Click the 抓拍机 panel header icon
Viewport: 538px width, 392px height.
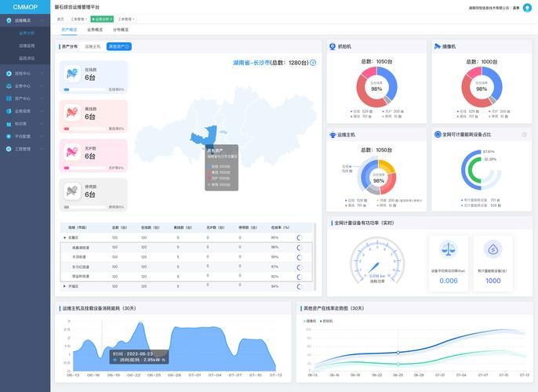click(333, 46)
